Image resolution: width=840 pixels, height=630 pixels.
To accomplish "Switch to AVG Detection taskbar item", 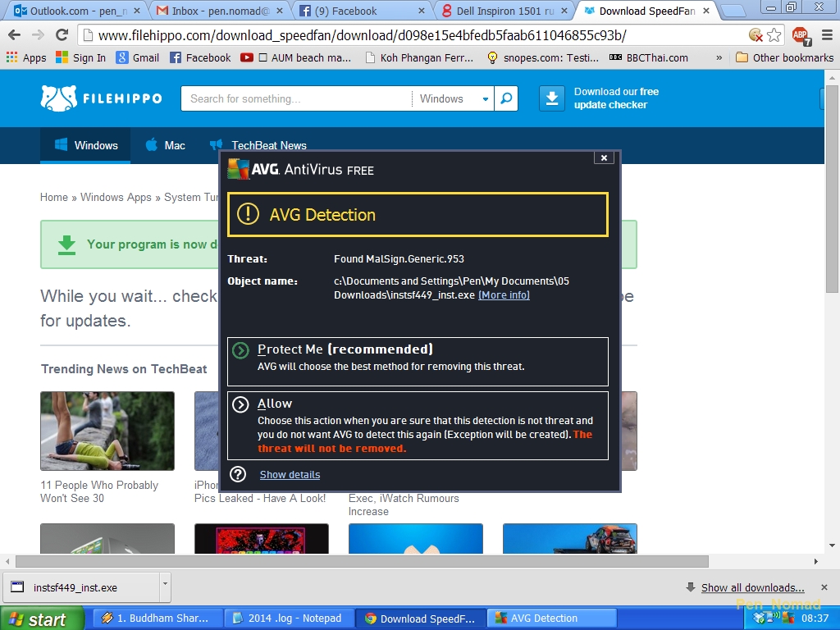I will point(552,619).
